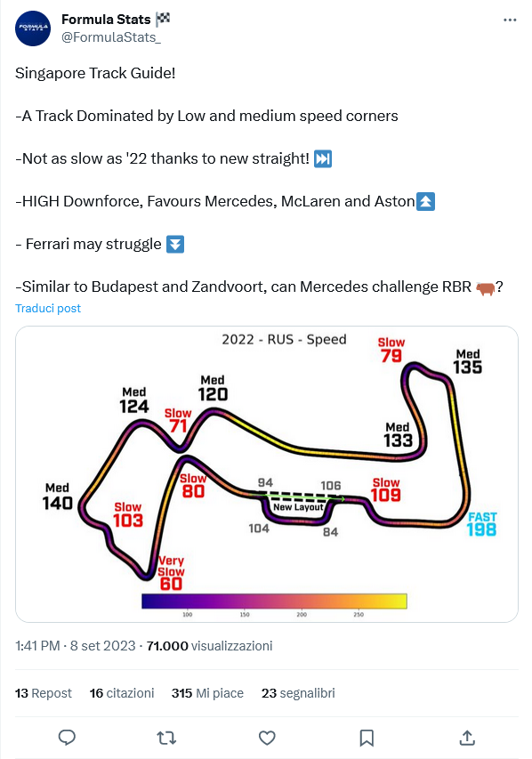
Task: Click the share upload icon
Action: (x=467, y=738)
